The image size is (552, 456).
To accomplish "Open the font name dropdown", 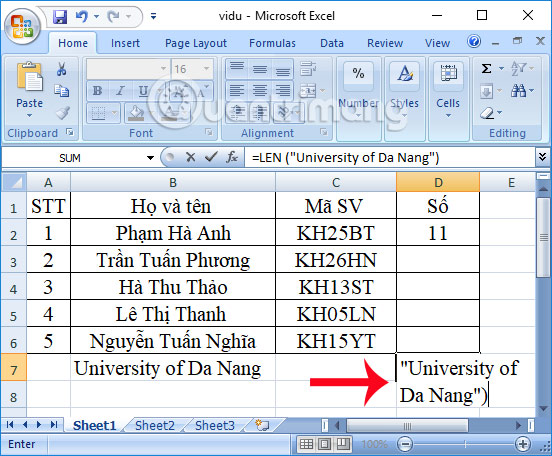I will coord(163,69).
